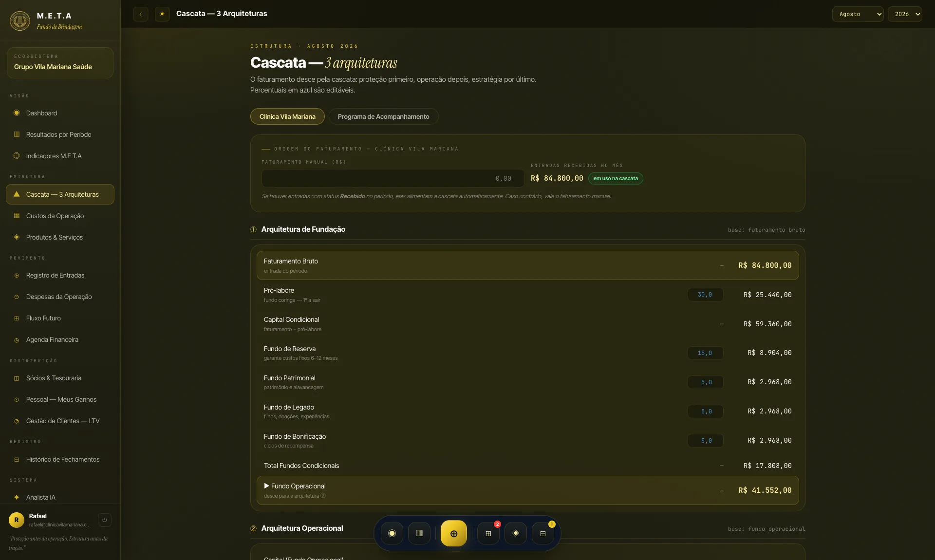Click Gestão de Clientes — LTV icon
The image size is (935, 560).
[x=17, y=421]
